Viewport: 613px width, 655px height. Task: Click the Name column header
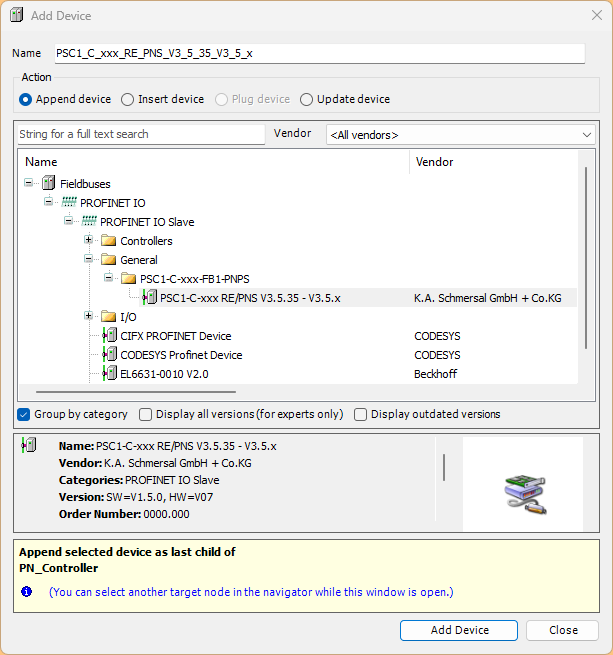(x=214, y=162)
